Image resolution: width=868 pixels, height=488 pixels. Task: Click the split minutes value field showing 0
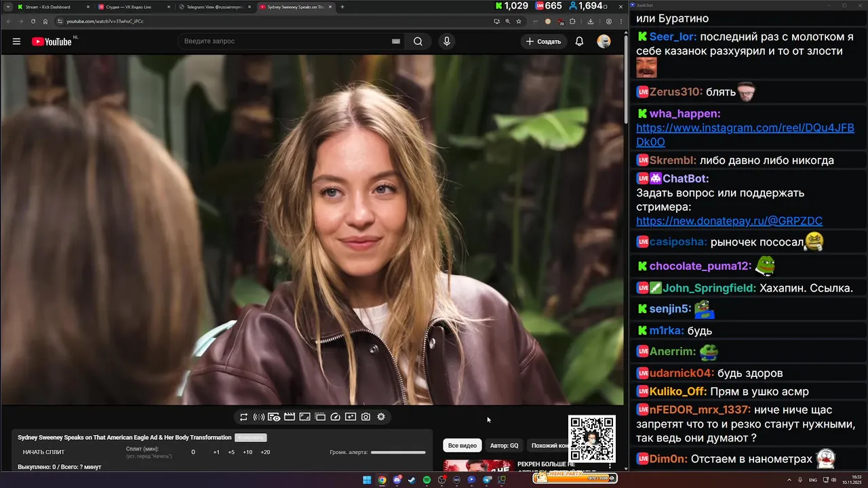193,452
